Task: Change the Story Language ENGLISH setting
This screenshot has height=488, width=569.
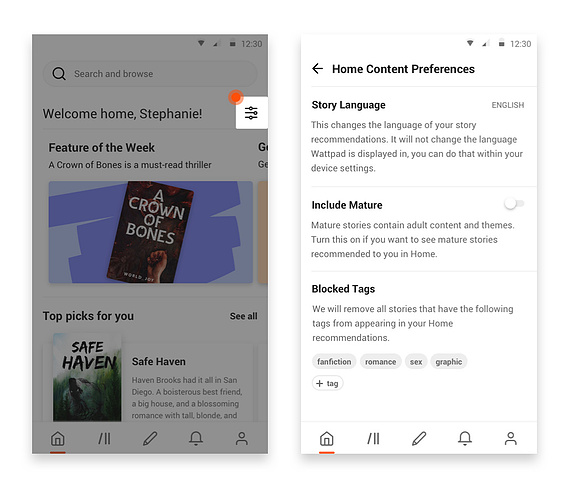Action: point(508,105)
